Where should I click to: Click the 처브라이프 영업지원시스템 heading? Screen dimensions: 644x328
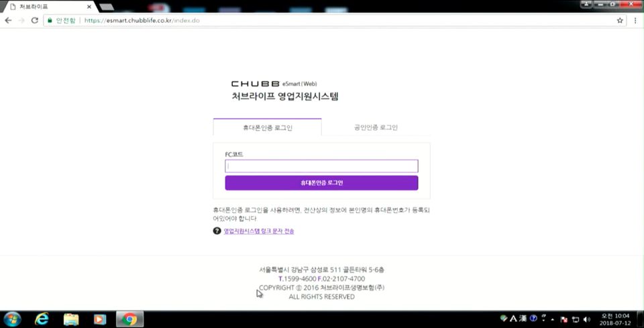click(285, 97)
